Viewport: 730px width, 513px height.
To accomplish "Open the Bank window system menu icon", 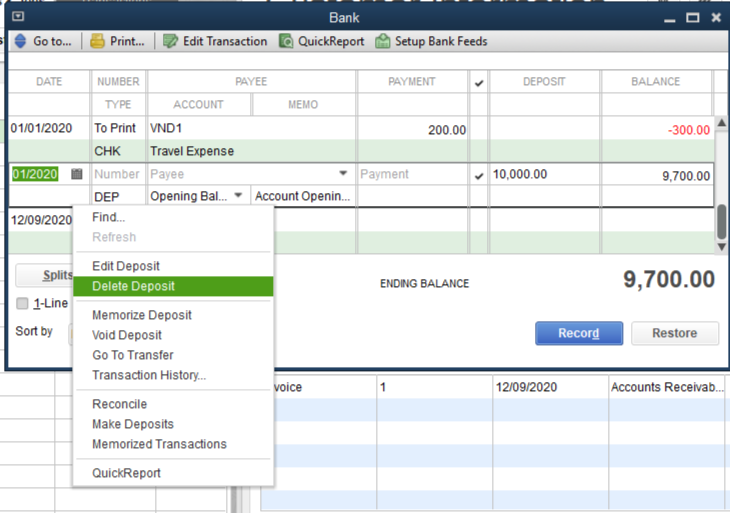I will [x=18, y=17].
